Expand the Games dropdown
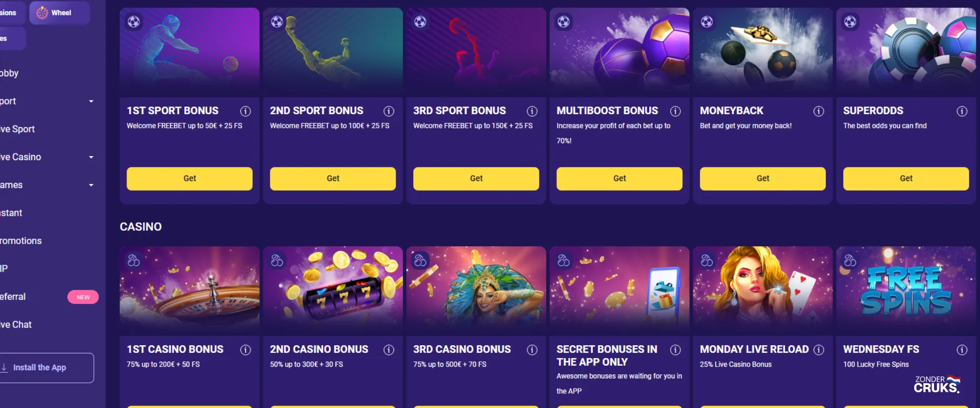This screenshot has height=408, width=980. click(x=91, y=185)
